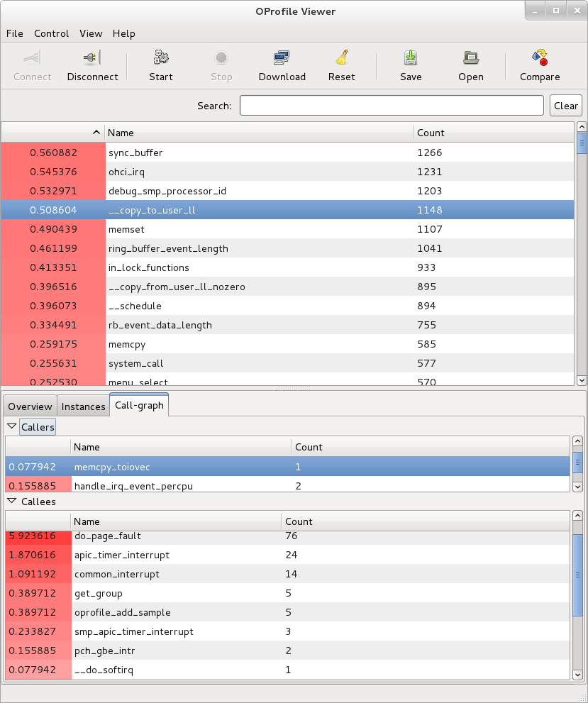Click the Search input field
This screenshot has height=703, width=588.
point(392,106)
